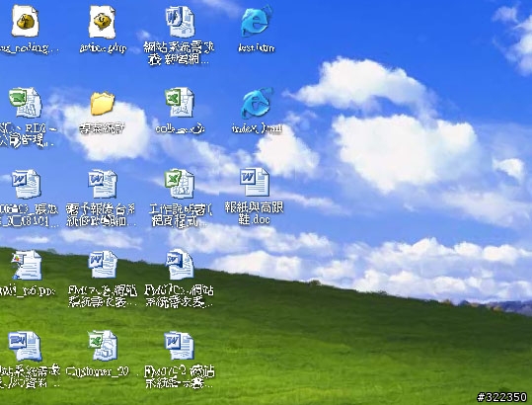Screen dimensions: 532x405
Task: Select the Word icon labeled 張惠
Action: pos(26,185)
